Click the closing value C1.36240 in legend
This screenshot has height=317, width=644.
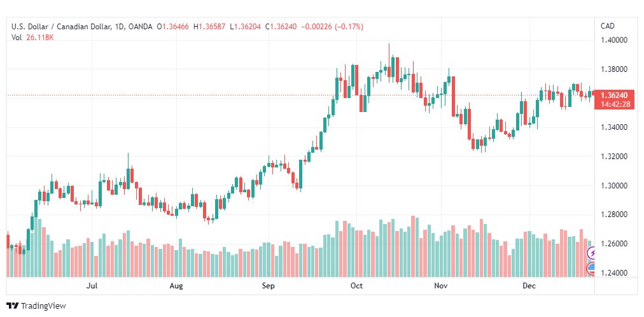coord(281,27)
